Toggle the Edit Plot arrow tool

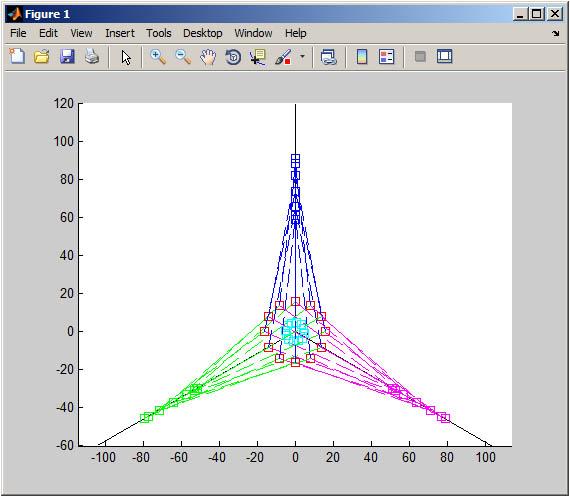click(126, 57)
